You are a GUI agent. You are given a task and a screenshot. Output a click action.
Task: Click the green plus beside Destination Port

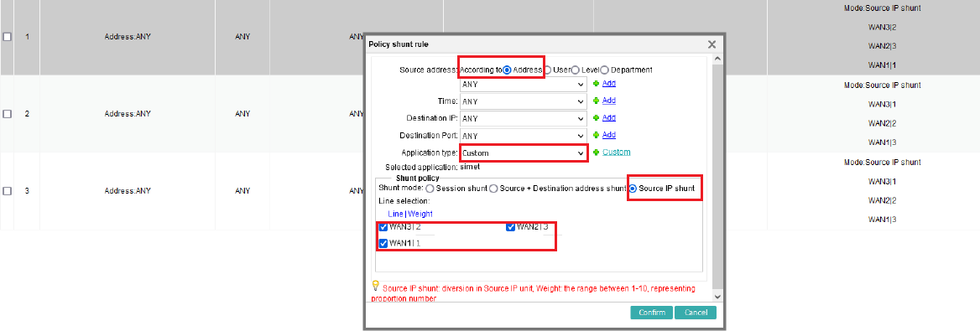tap(597, 135)
